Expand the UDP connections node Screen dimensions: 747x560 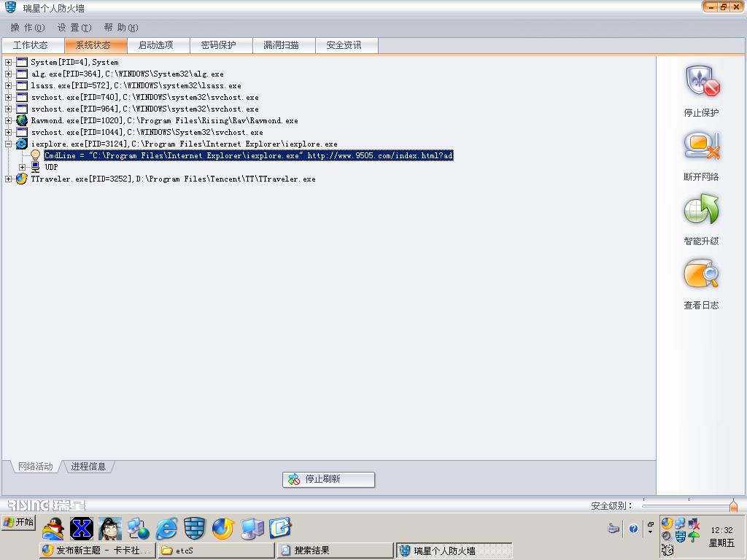click(x=22, y=167)
